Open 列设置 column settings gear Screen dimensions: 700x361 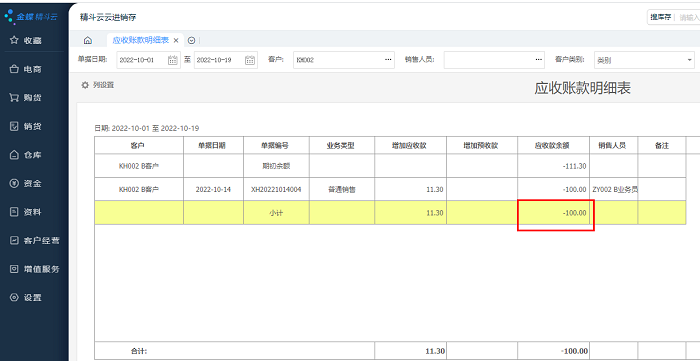pyautogui.click(x=97, y=85)
